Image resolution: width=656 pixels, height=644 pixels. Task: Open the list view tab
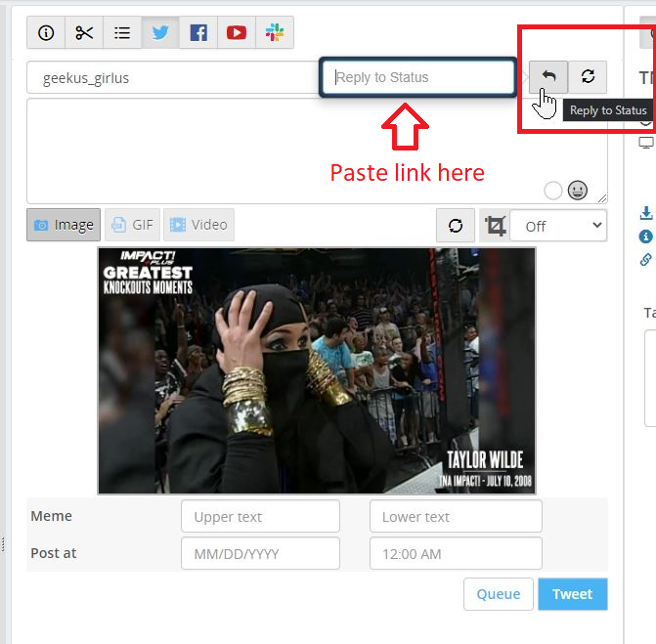coord(122,32)
